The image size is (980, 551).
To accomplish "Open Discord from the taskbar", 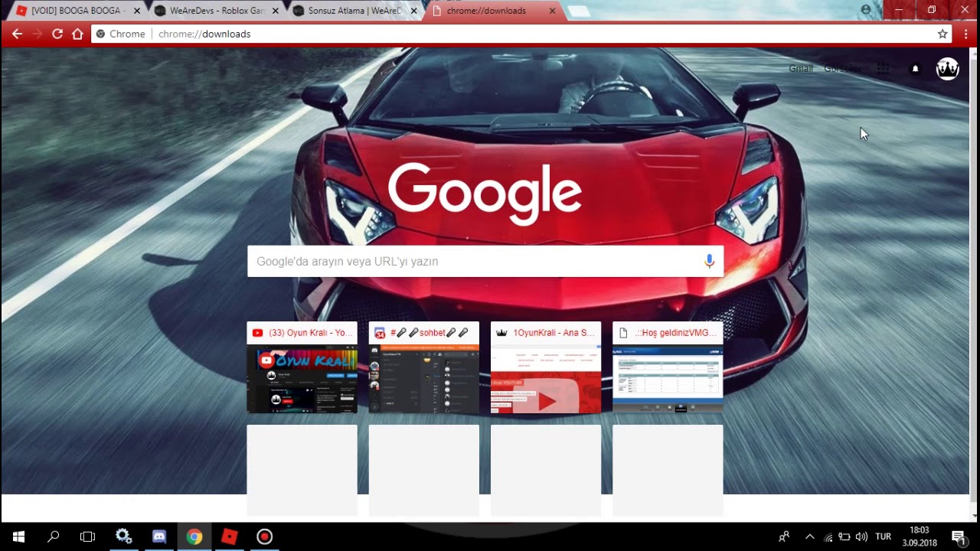I will [x=159, y=536].
